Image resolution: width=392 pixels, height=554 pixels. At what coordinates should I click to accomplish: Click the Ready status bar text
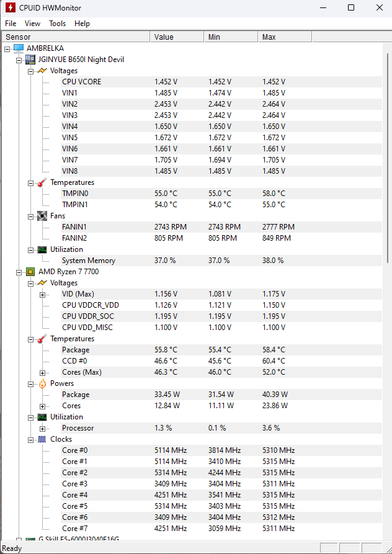click(x=12, y=548)
